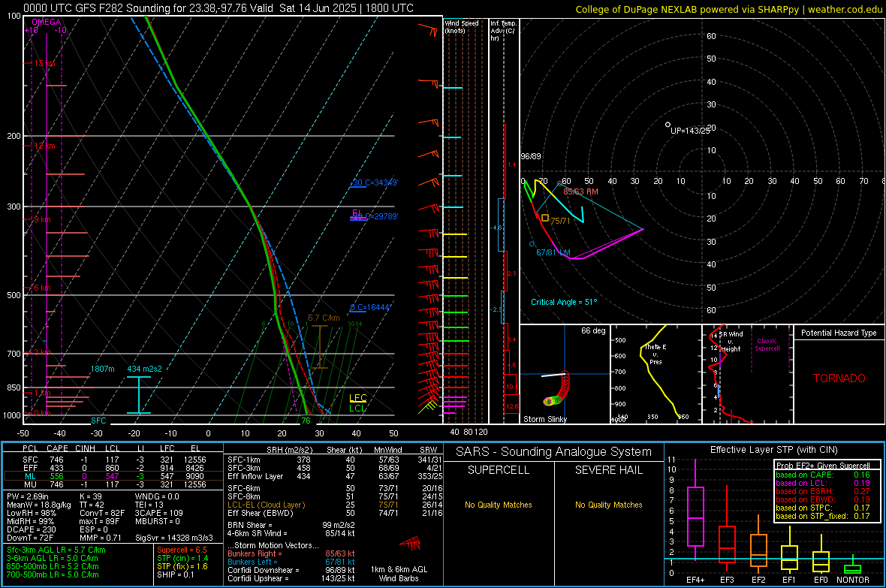886x588 pixels.
Task: Click the Wind Speed (knots) panel header
Action: [x=462, y=26]
